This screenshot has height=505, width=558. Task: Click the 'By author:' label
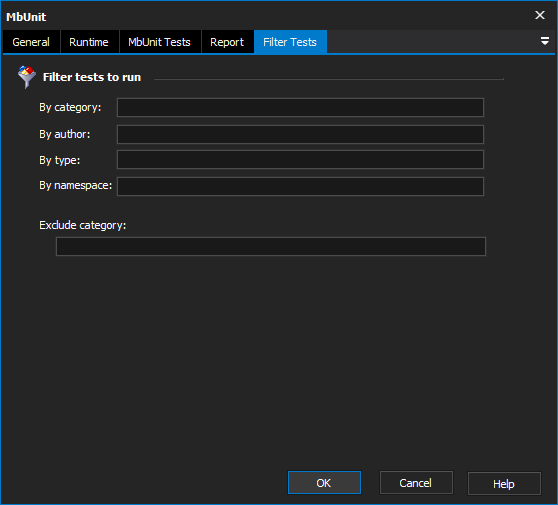point(64,134)
